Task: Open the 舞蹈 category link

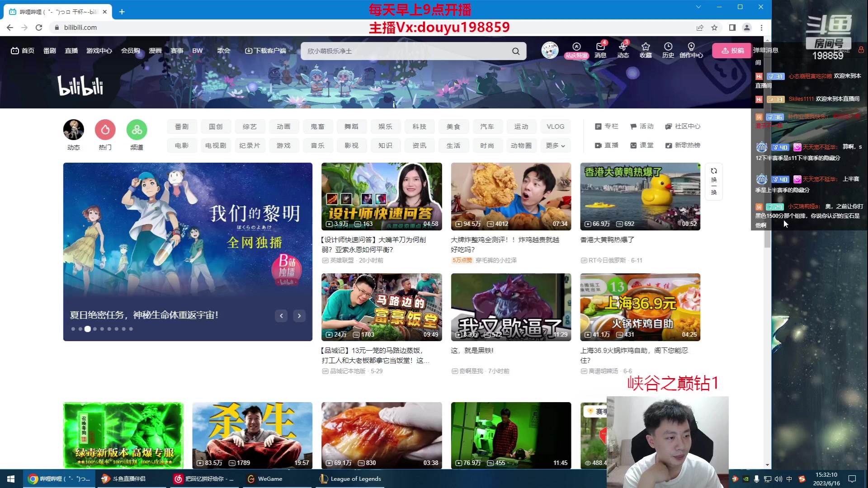Action: pos(351,127)
